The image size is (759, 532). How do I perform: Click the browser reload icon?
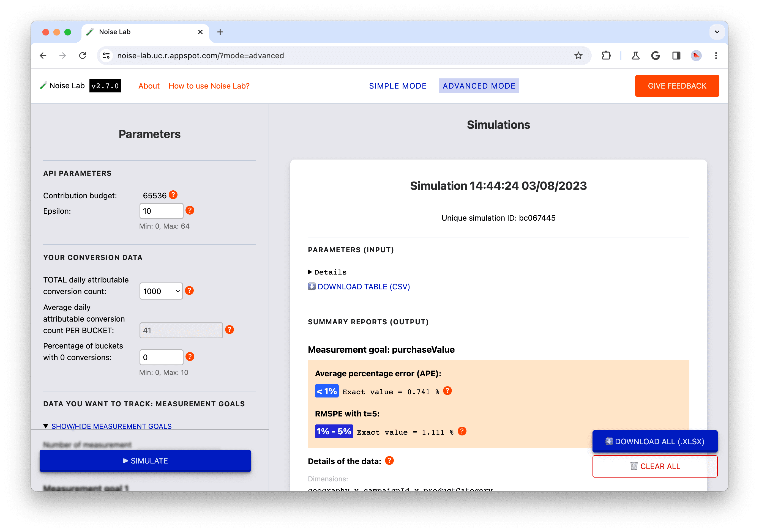84,56
